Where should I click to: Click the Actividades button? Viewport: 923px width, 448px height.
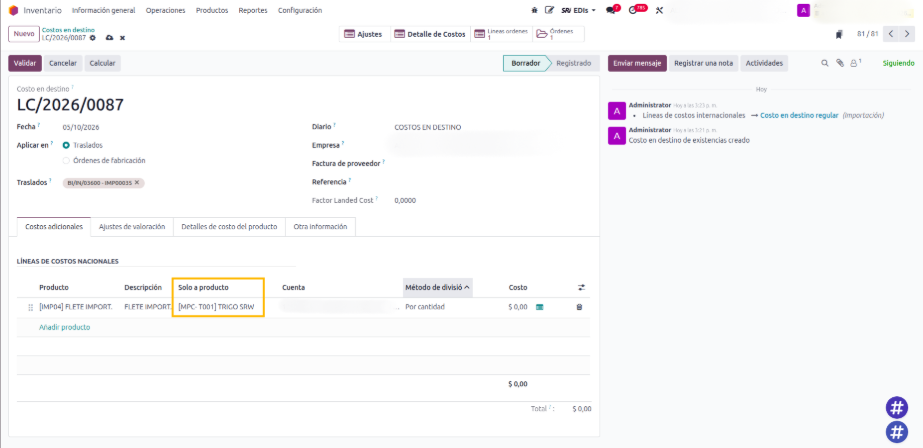coord(764,63)
